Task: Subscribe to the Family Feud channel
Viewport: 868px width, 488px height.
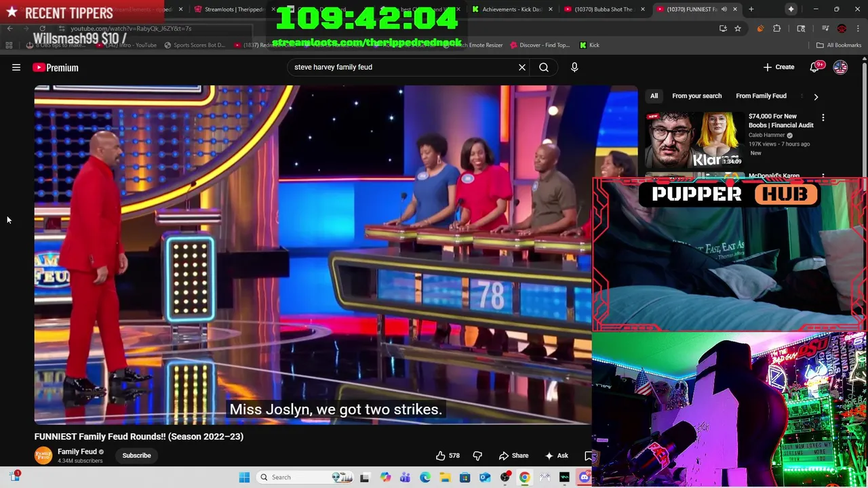Action: pos(136,455)
